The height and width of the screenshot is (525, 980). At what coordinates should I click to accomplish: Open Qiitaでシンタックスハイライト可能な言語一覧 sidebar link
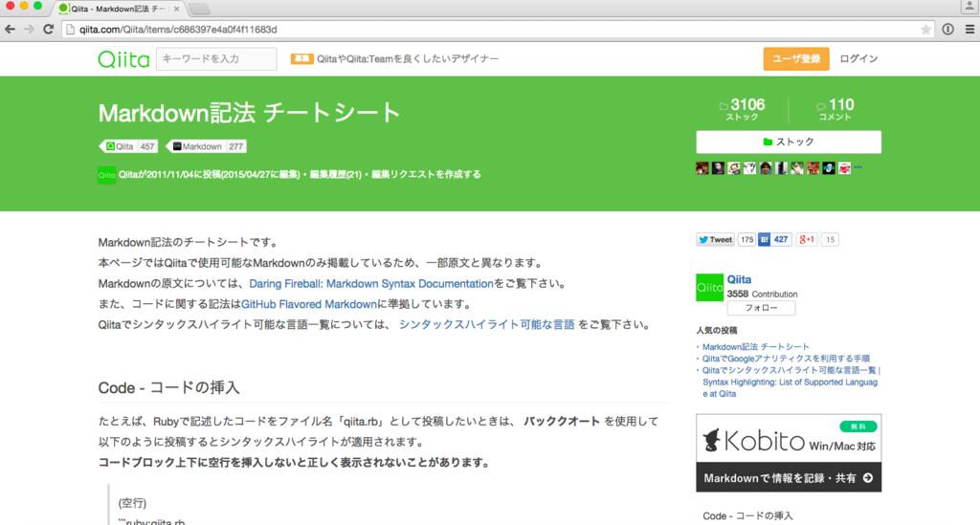click(790, 383)
